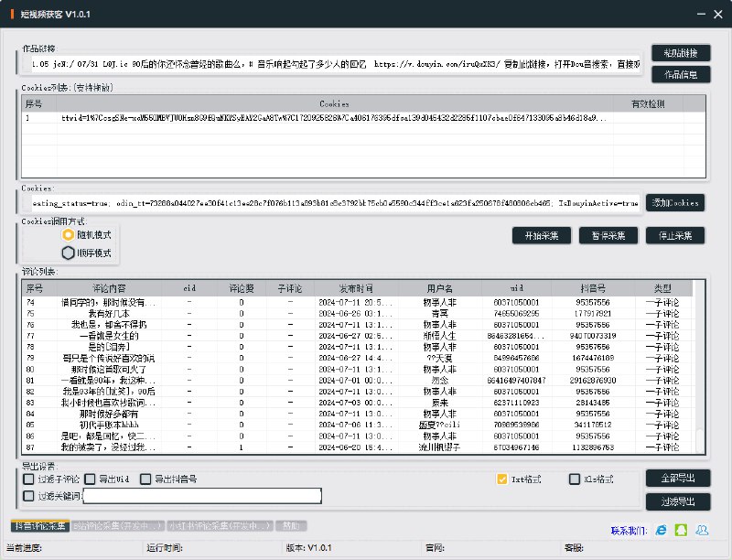Check the xls格式 option

[575, 479]
